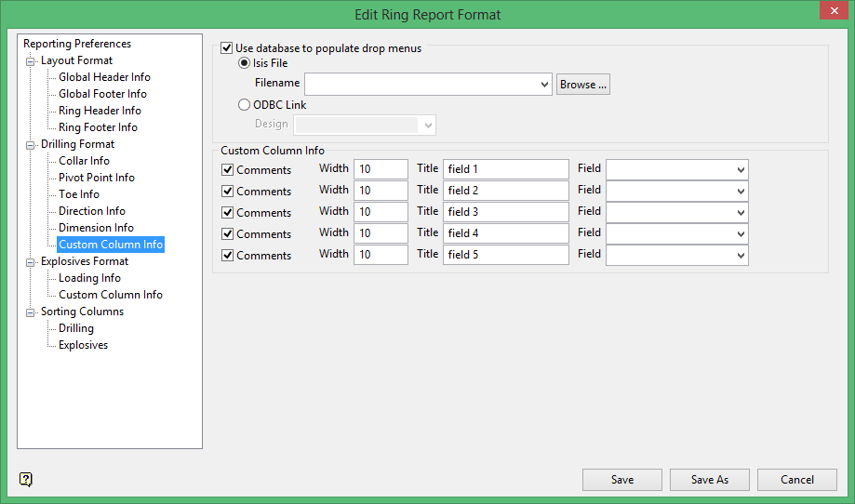The height and width of the screenshot is (504, 855).
Task: Select Direction Info in tree
Action: pyautogui.click(x=91, y=211)
